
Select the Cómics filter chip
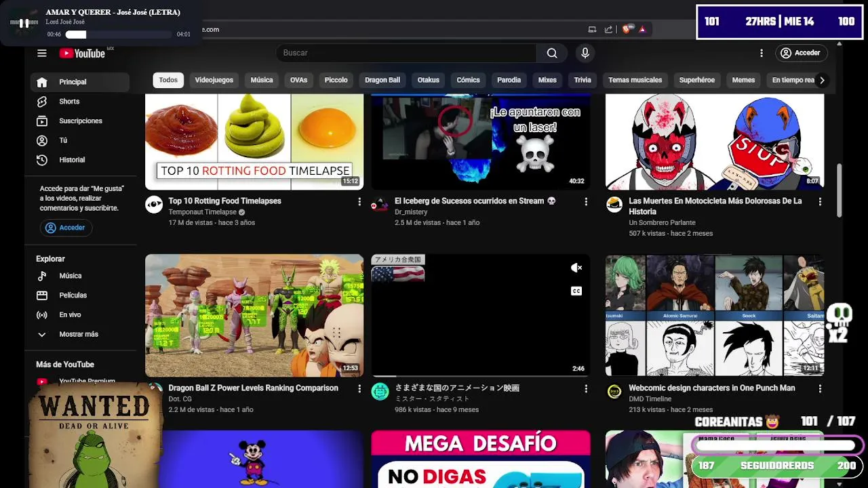[468, 80]
